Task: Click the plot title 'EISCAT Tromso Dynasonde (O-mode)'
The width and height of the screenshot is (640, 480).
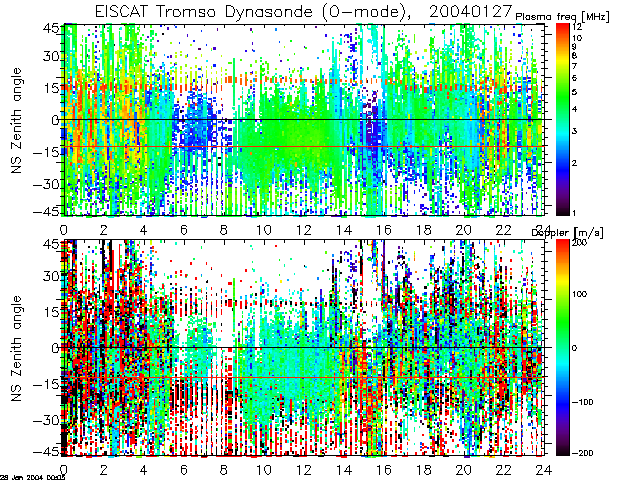Action: click(x=251, y=12)
